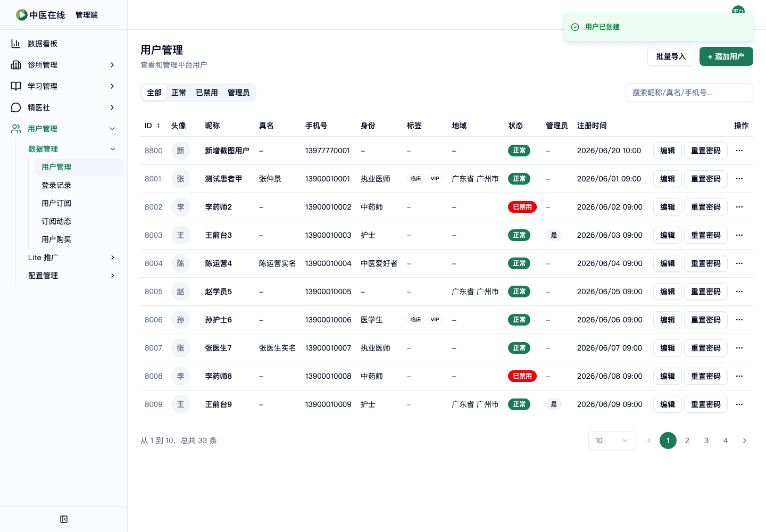Collapse the 数据管理 submenu chevron
This screenshot has width=766, height=532.
[x=113, y=149]
